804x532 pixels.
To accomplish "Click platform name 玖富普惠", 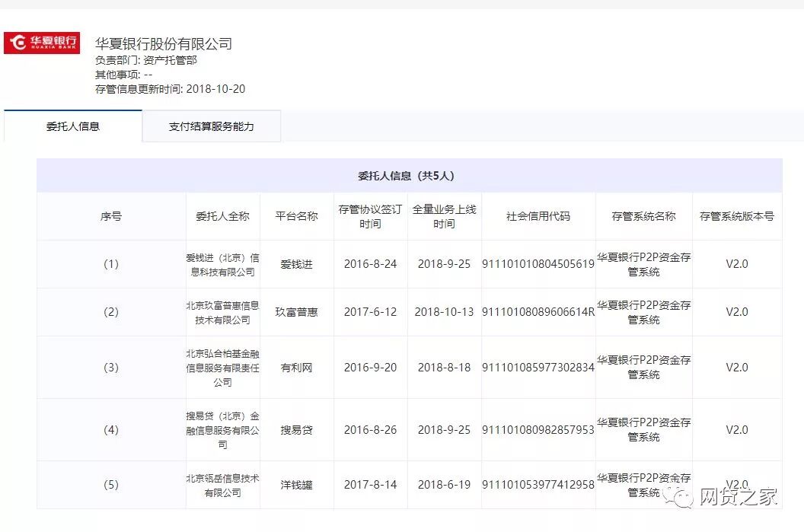I will point(296,312).
